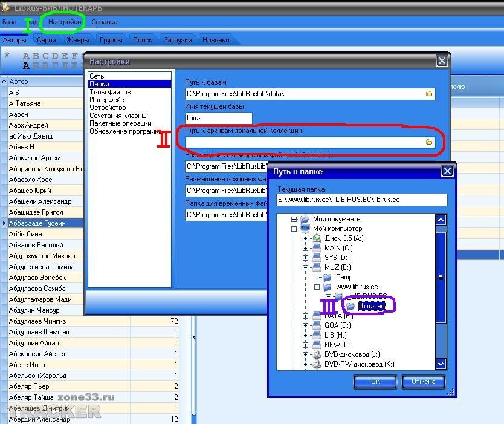Click the Автор column header
The image size is (504, 424).
click(45, 82)
